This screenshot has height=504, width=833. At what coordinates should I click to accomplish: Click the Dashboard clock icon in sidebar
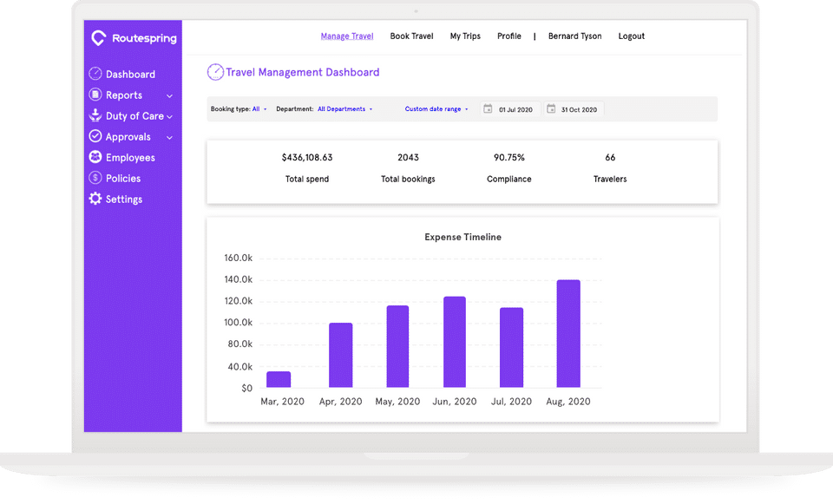(95, 73)
